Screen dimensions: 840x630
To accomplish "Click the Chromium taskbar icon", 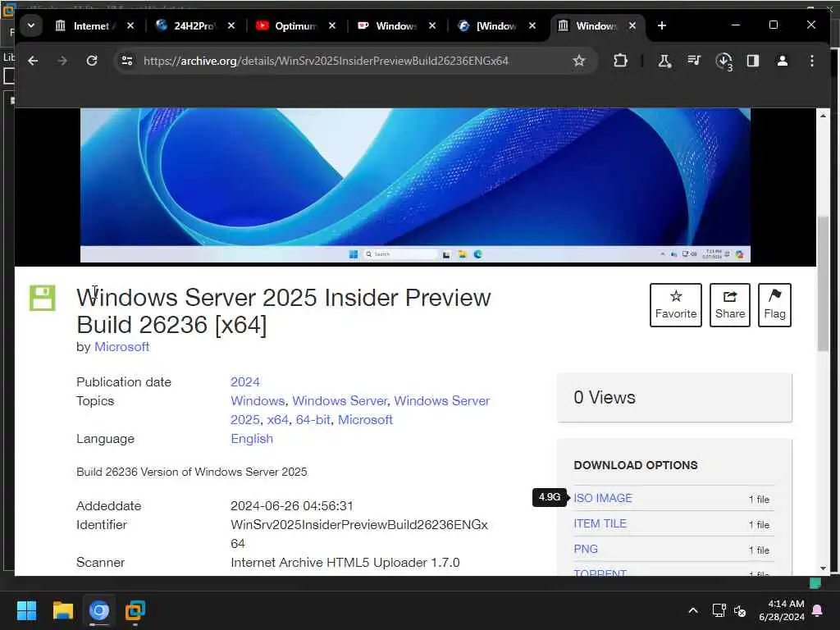I will [99, 610].
